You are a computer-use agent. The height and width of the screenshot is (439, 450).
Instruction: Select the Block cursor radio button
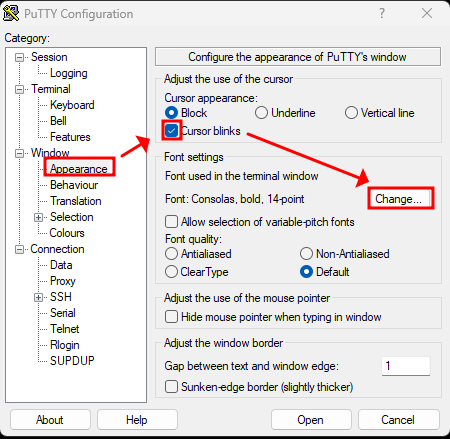pos(171,113)
